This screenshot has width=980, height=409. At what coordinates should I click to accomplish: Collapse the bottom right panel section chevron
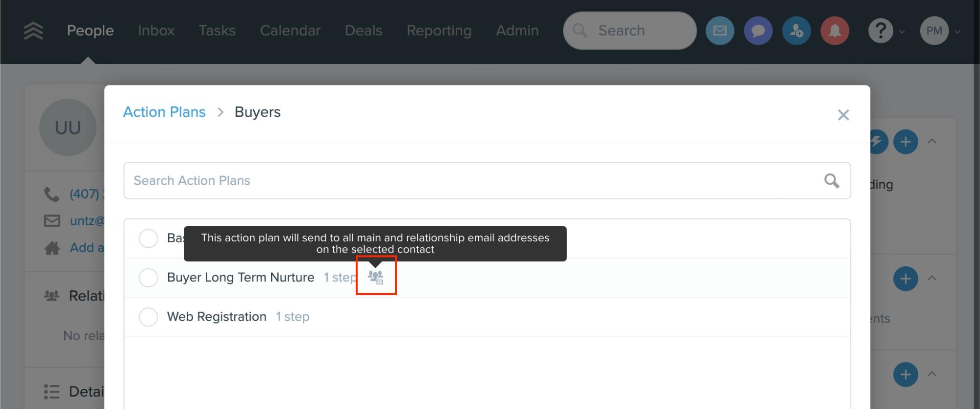coord(932,374)
